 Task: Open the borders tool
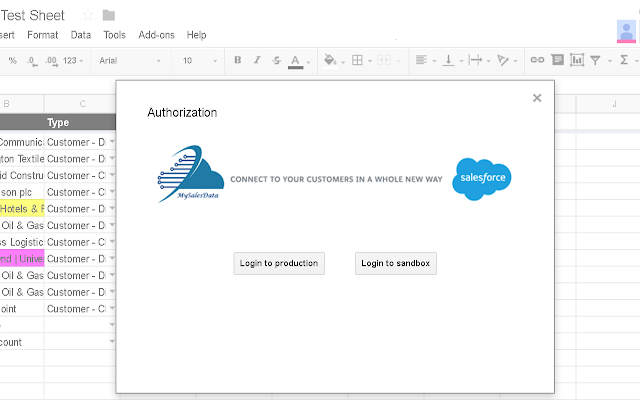tap(357, 60)
